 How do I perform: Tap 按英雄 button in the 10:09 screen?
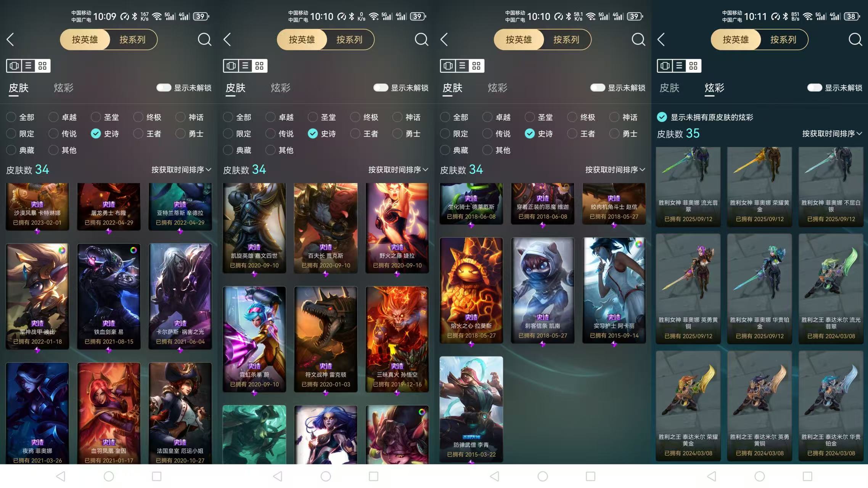[x=85, y=40]
